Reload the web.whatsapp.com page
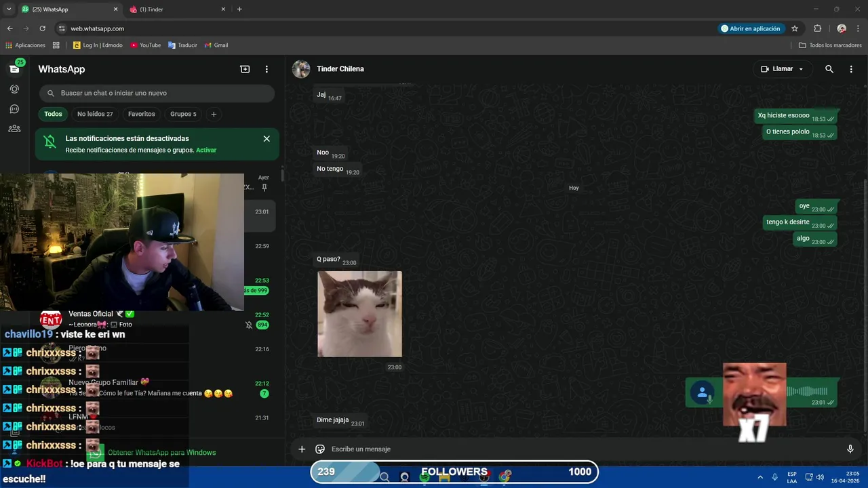868x488 pixels. pos(42,28)
